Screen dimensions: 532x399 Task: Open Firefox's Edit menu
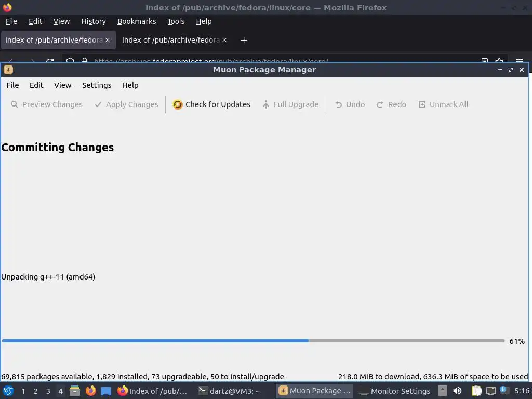coord(35,21)
